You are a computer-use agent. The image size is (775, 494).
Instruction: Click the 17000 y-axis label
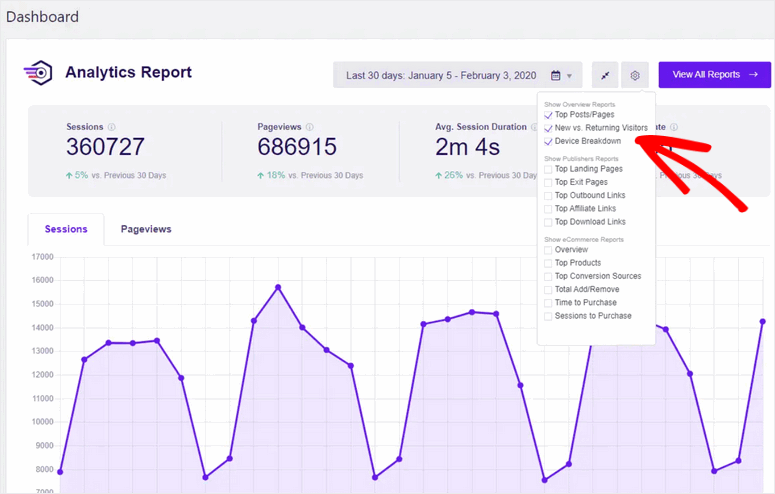(x=43, y=257)
